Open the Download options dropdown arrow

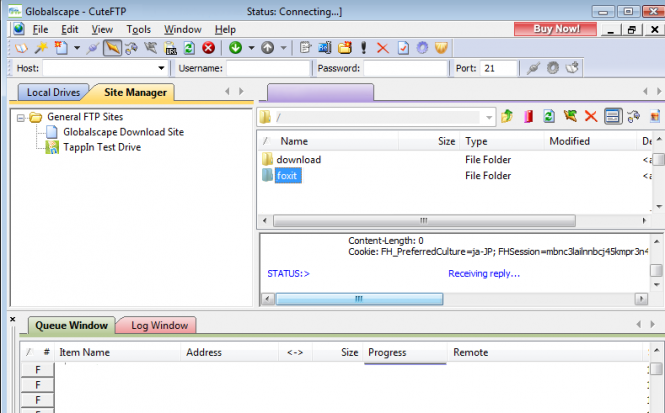tap(251, 48)
